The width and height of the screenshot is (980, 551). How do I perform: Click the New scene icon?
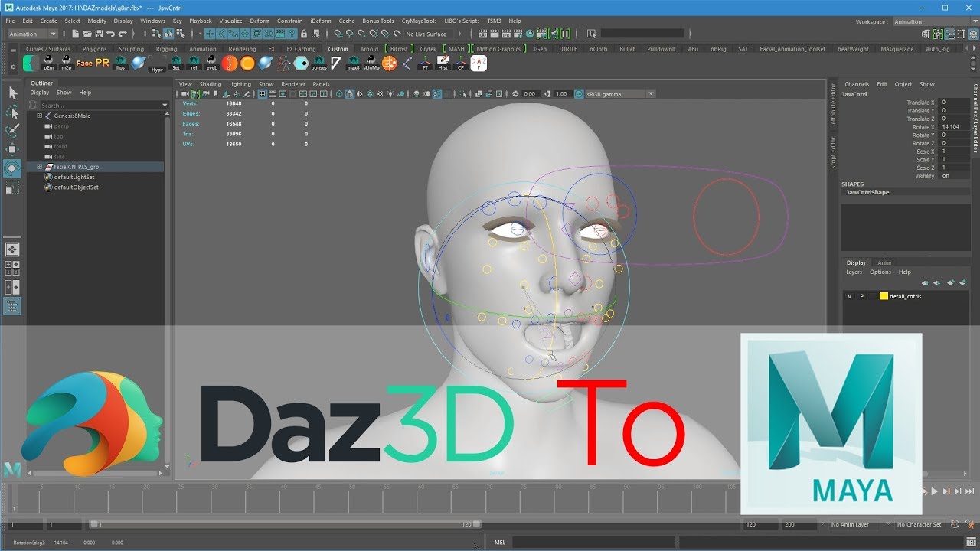[x=76, y=34]
